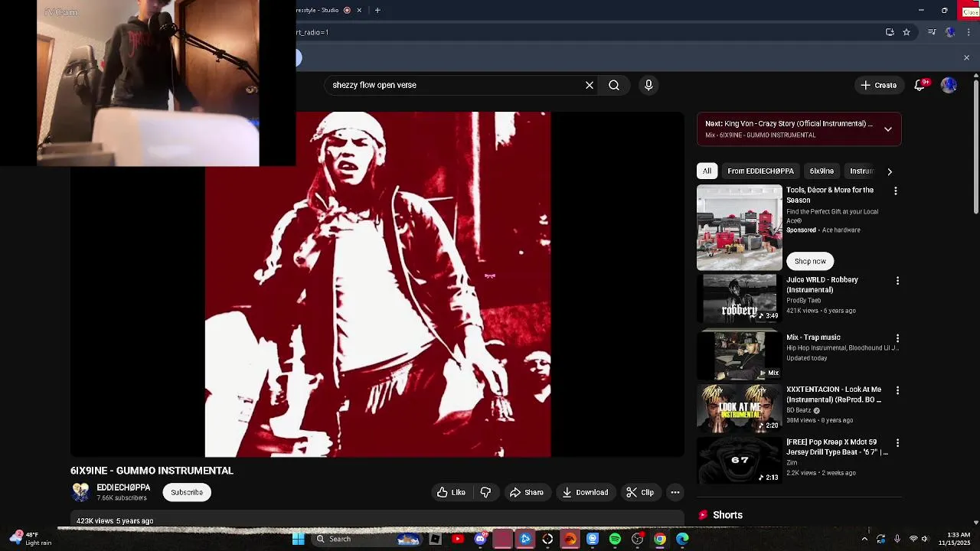Share the video
This screenshot has height=551, width=980.
coord(527,492)
